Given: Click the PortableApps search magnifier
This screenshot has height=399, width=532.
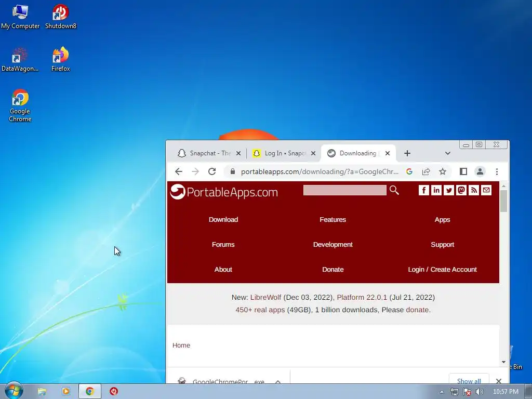Looking at the screenshot, I should (x=394, y=190).
